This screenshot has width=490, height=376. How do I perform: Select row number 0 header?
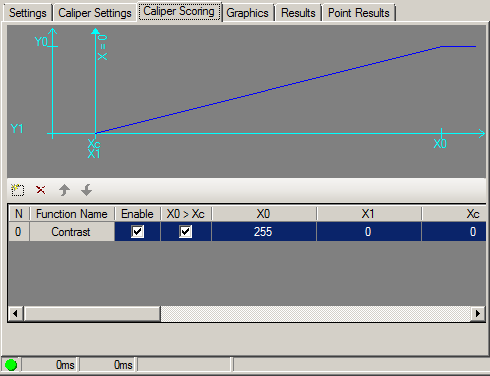19,231
